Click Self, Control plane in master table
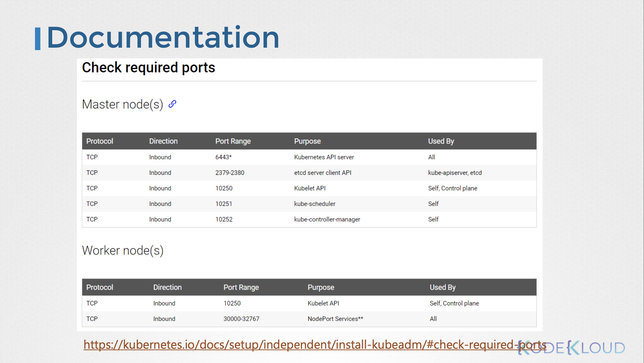Viewport: 644px width, 363px height. point(453,188)
